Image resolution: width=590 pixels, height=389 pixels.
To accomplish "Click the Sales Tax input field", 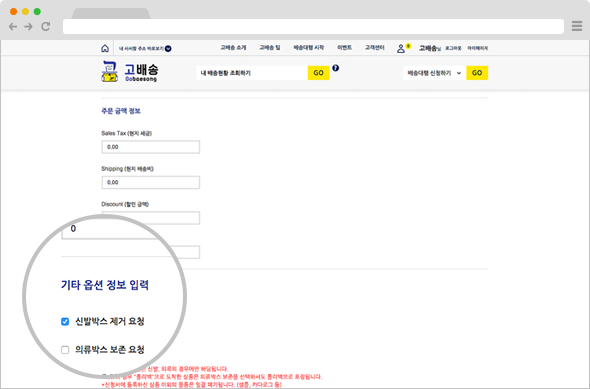I will click(x=151, y=147).
